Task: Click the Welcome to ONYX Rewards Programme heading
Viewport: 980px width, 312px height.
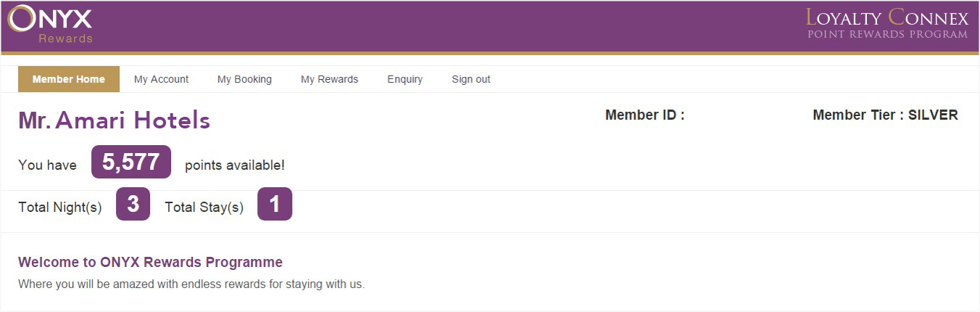Action: 150,262
